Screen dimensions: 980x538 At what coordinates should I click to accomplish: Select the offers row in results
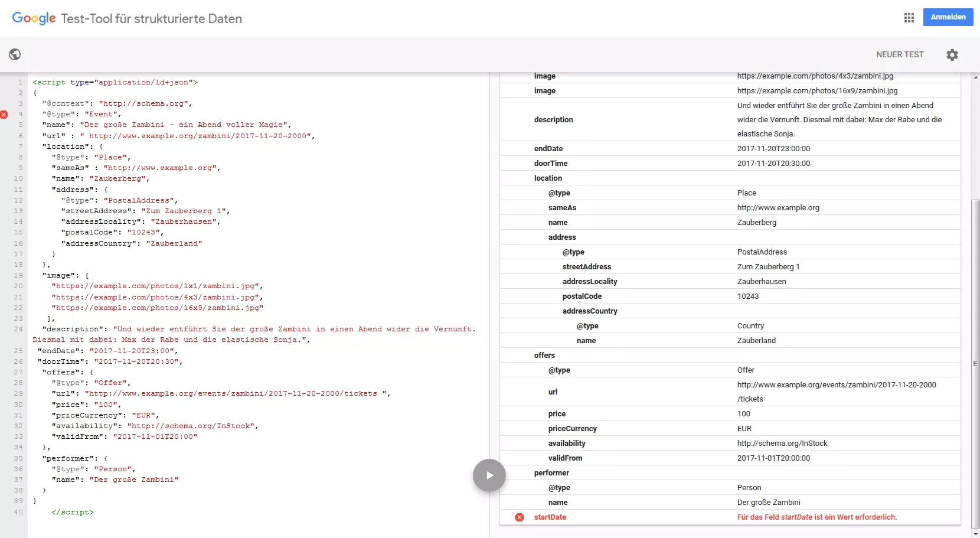coord(544,356)
